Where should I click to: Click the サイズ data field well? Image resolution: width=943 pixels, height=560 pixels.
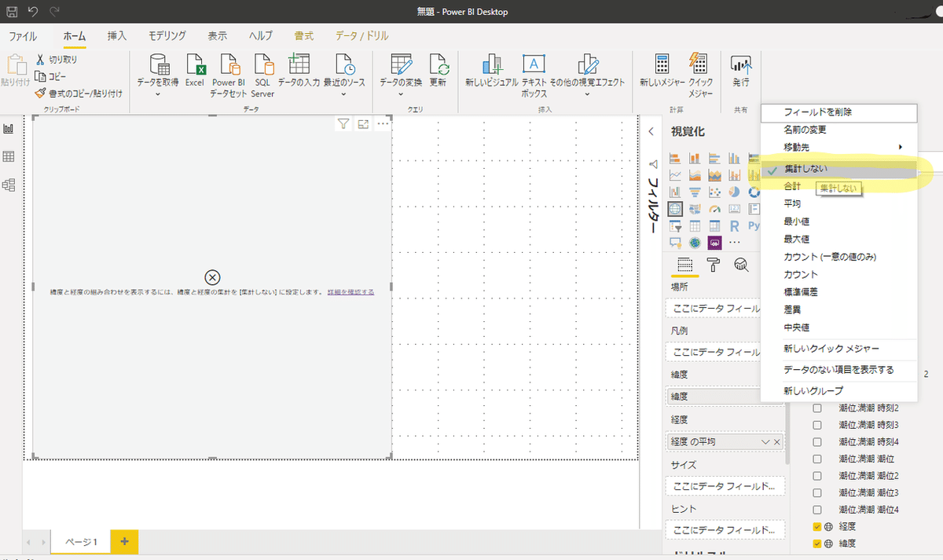tap(725, 486)
